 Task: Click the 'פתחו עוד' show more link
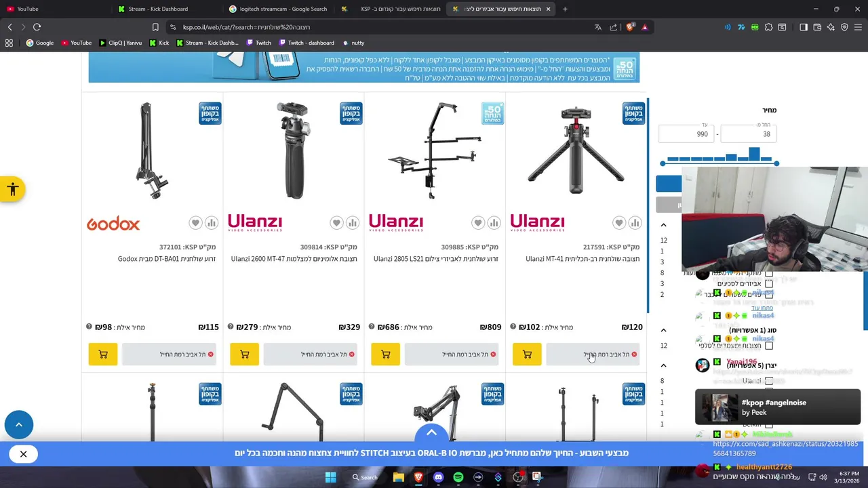point(762,308)
